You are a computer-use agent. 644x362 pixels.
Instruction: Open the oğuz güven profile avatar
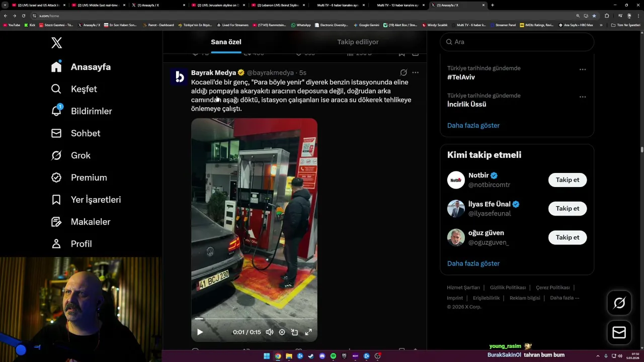coord(456,237)
